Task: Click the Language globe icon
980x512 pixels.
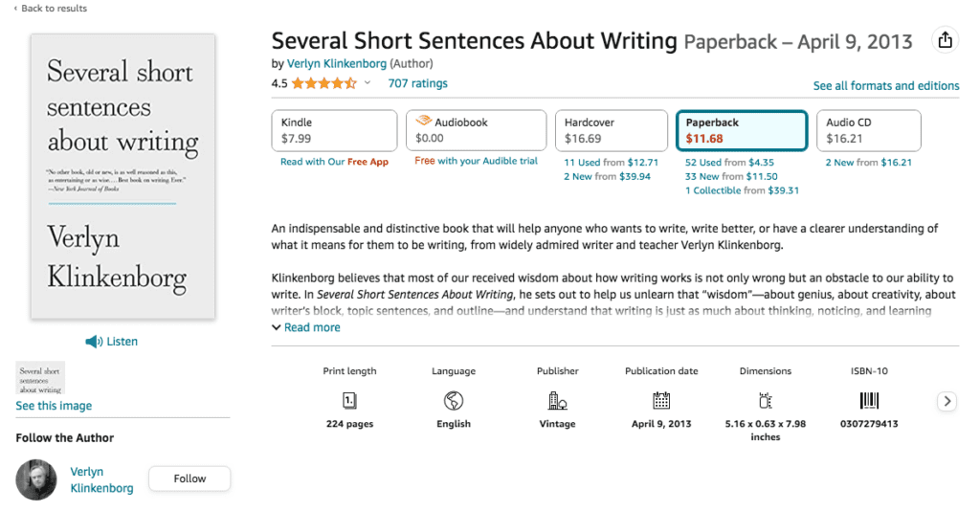Action: 453,400
